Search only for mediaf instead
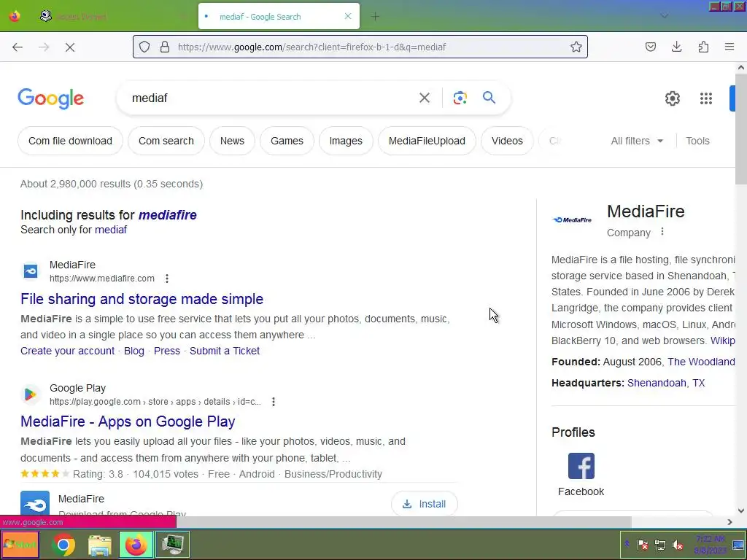This screenshot has width=747, height=560. (111, 230)
